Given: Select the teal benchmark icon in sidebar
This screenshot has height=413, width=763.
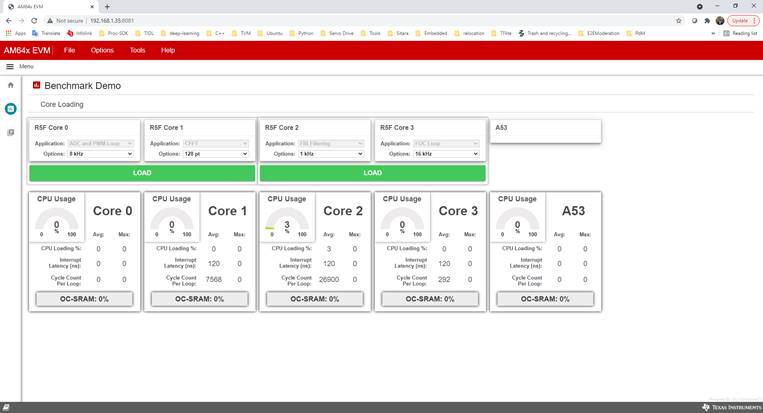Looking at the screenshot, I should (x=11, y=108).
